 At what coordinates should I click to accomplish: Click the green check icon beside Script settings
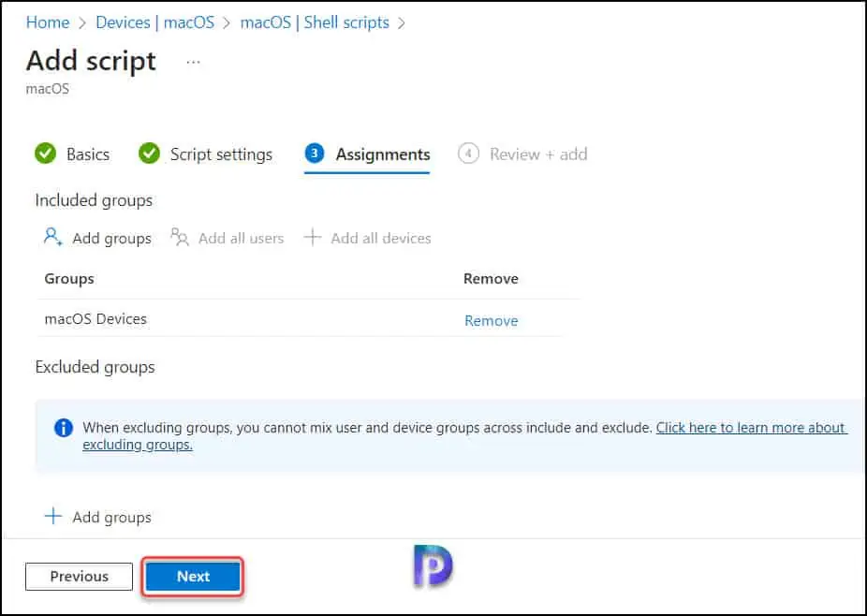[x=149, y=154]
